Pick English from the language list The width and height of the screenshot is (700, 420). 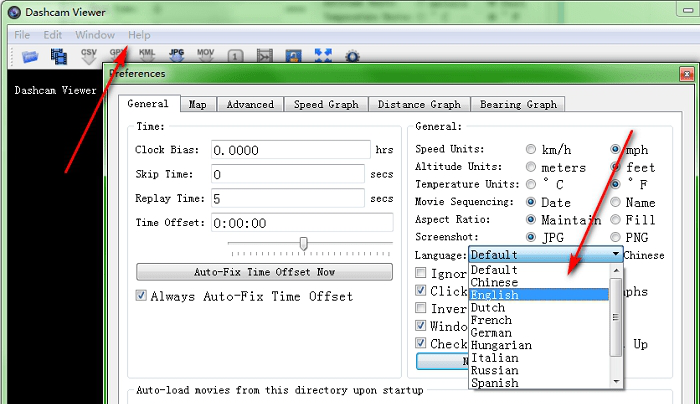(x=539, y=295)
